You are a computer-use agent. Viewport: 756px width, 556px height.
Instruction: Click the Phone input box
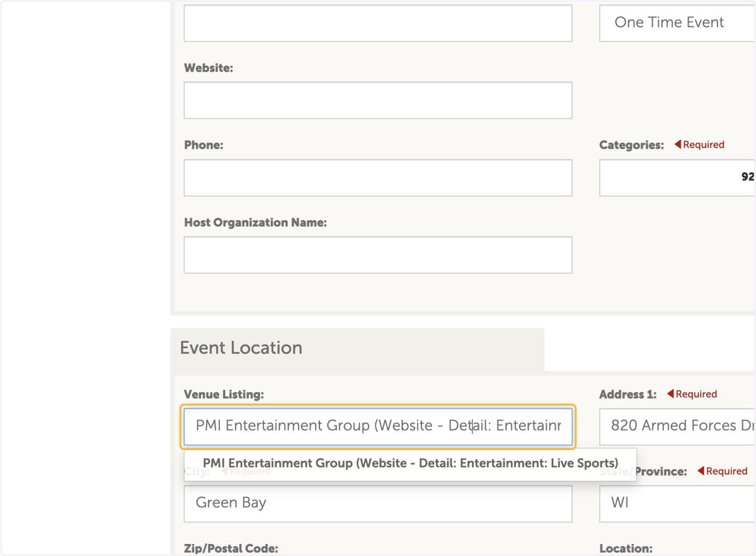[x=378, y=178]
